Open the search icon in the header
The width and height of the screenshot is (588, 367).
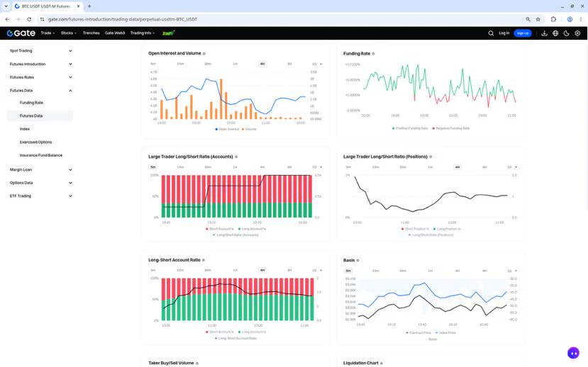pos(491,33)
